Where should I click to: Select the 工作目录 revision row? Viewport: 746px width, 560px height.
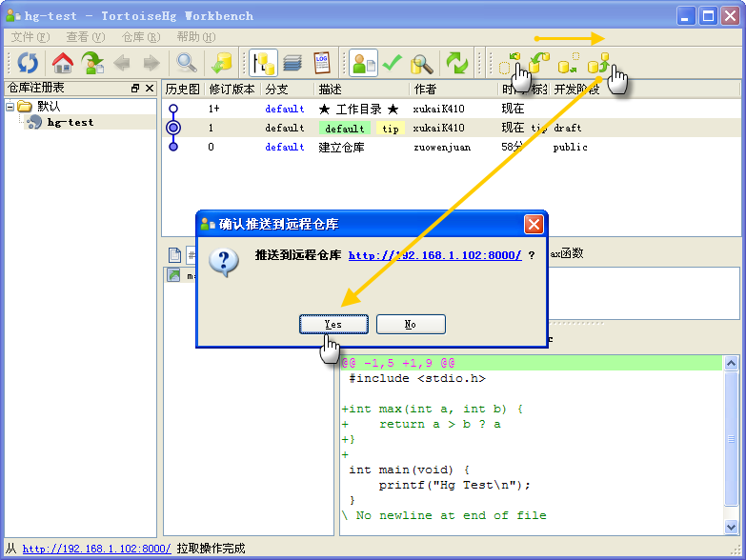click(451, 109)
